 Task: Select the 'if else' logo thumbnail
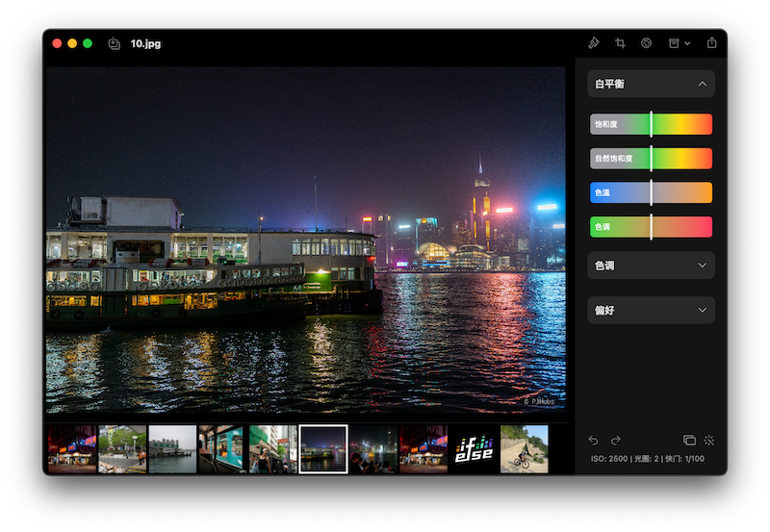(474, 449)
